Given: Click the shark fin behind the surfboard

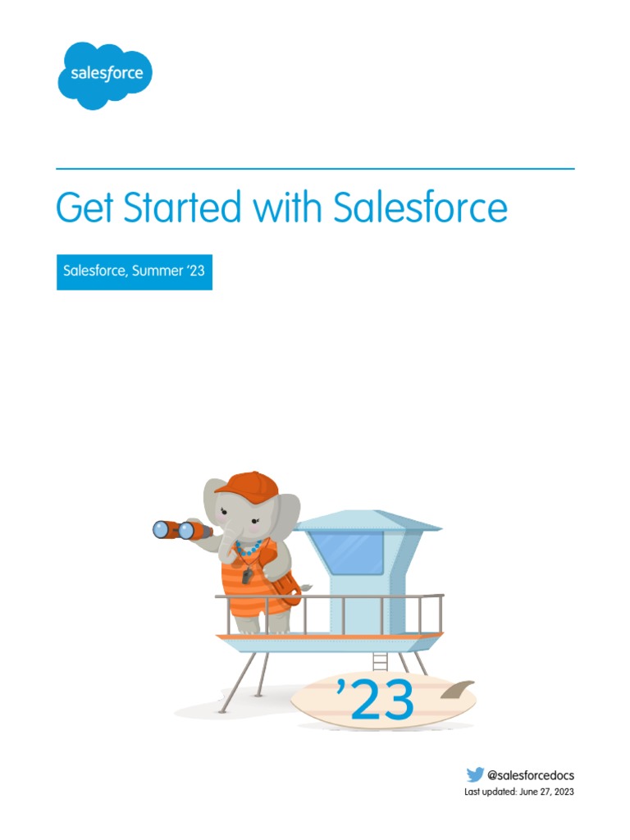Looking at the screenshot, I should coord(458,691).
